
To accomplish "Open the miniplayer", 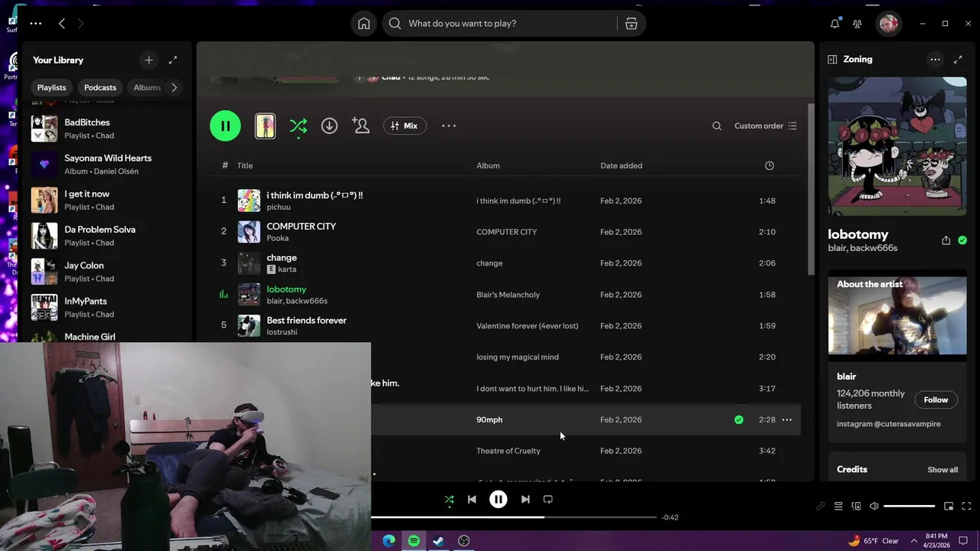I will point(949,506).
